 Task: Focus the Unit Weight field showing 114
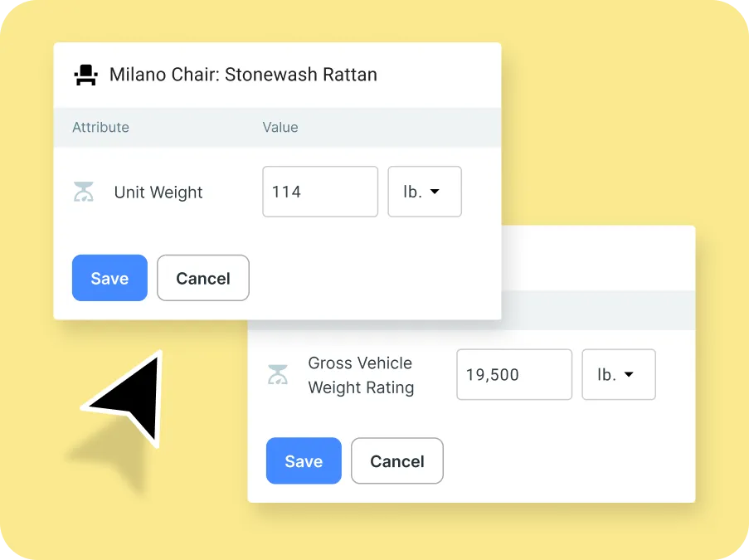[x=320, y=192]
